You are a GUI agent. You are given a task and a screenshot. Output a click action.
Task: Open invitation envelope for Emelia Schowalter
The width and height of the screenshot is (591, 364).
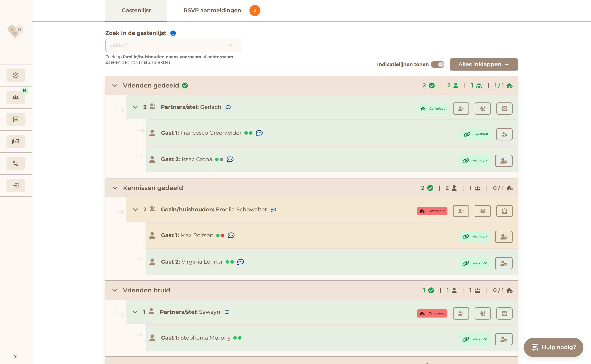pos(504,211)
